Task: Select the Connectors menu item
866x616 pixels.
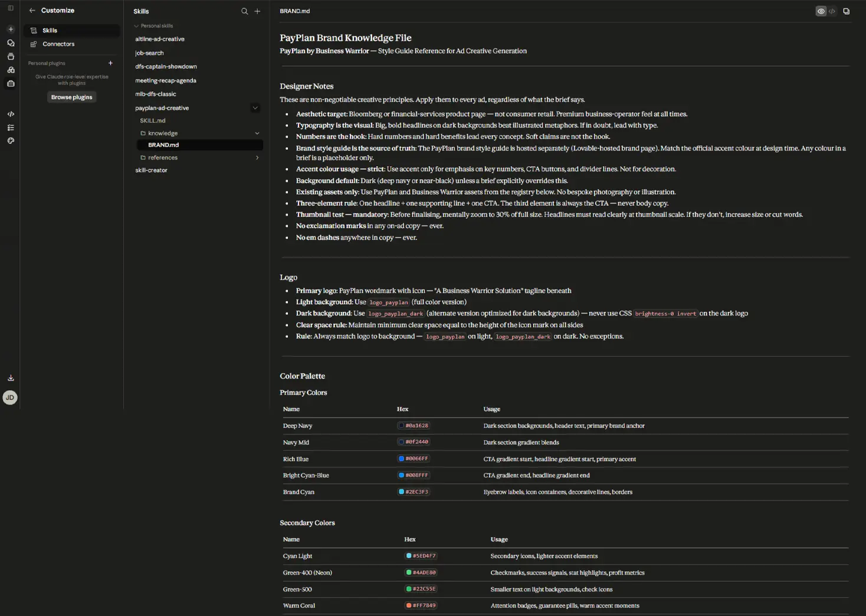Action: pos(71,44)
